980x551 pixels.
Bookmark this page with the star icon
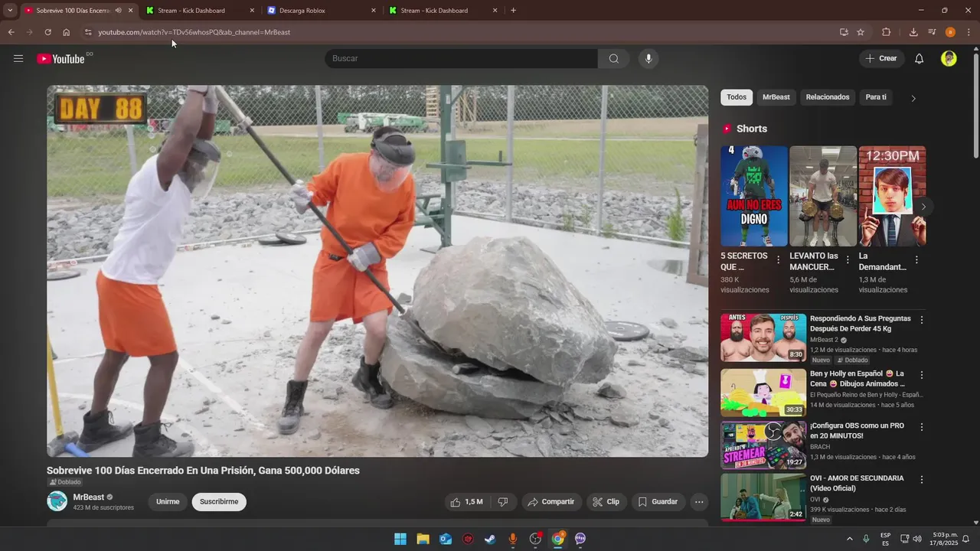click(x=861, y=32)
